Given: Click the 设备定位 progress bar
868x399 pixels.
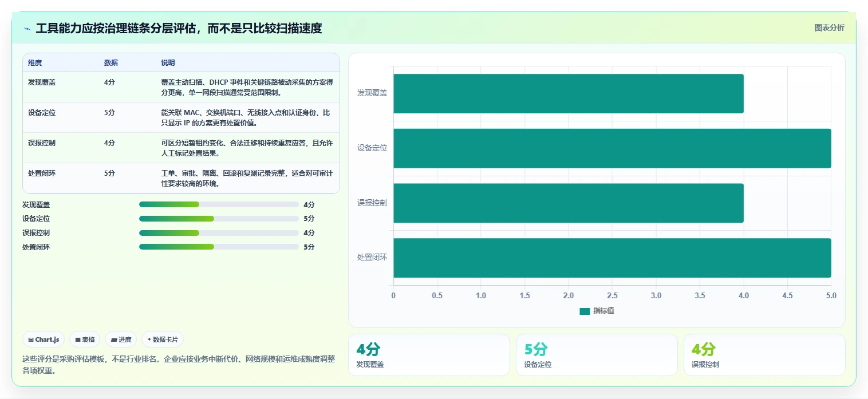Looking at the screenshot, I should pos(219,219).
